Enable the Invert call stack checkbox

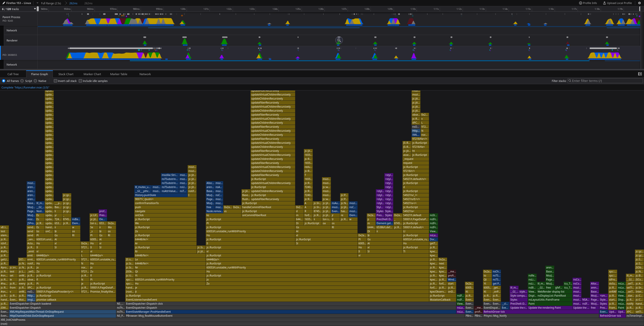(x=55, y=81)
